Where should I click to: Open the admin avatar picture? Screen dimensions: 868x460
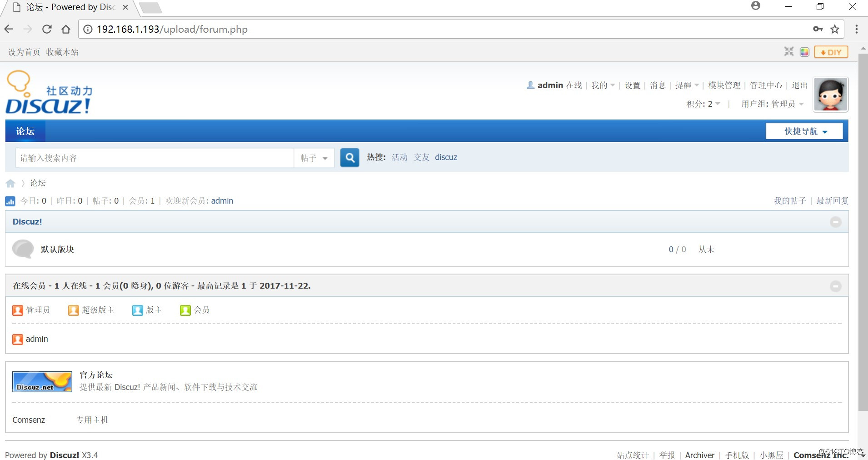tap(831, 94)
